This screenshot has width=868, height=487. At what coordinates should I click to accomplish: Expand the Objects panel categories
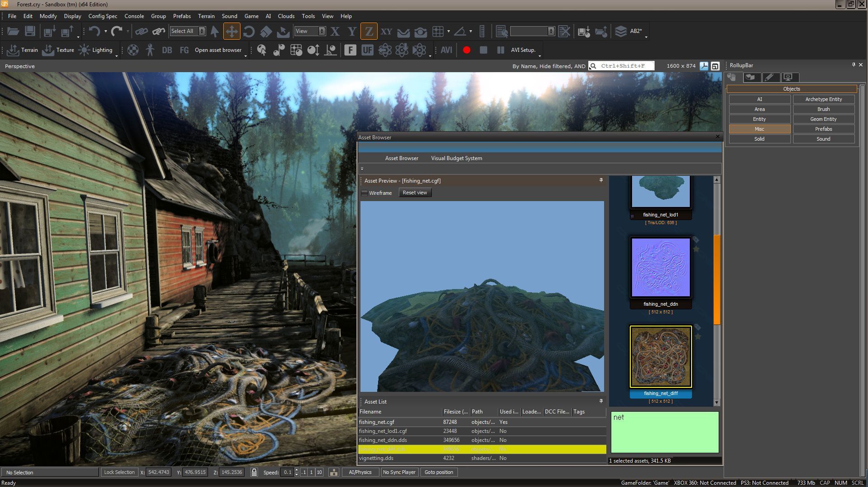point(791,88)
